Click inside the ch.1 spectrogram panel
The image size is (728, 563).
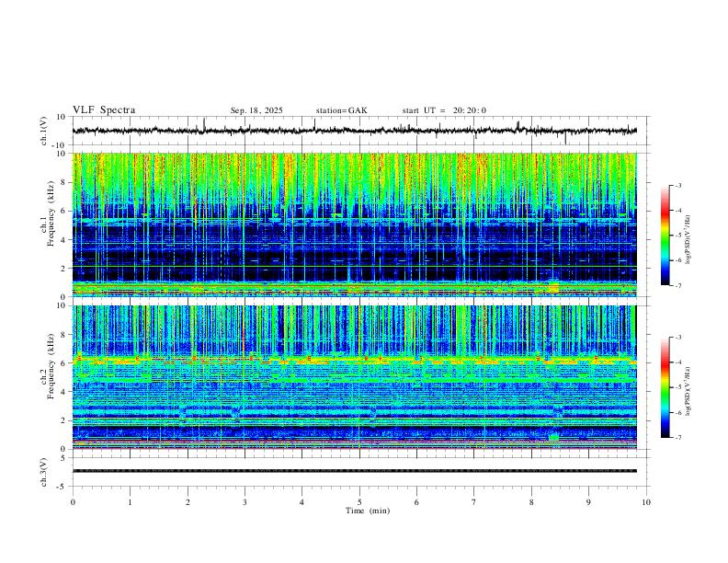[x=355, y=224]
